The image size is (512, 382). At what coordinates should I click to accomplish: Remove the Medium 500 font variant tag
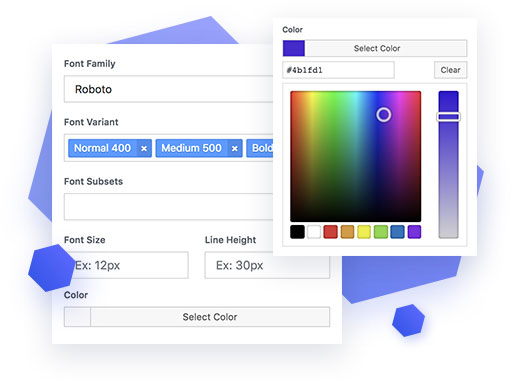click(x=235, y=148)
